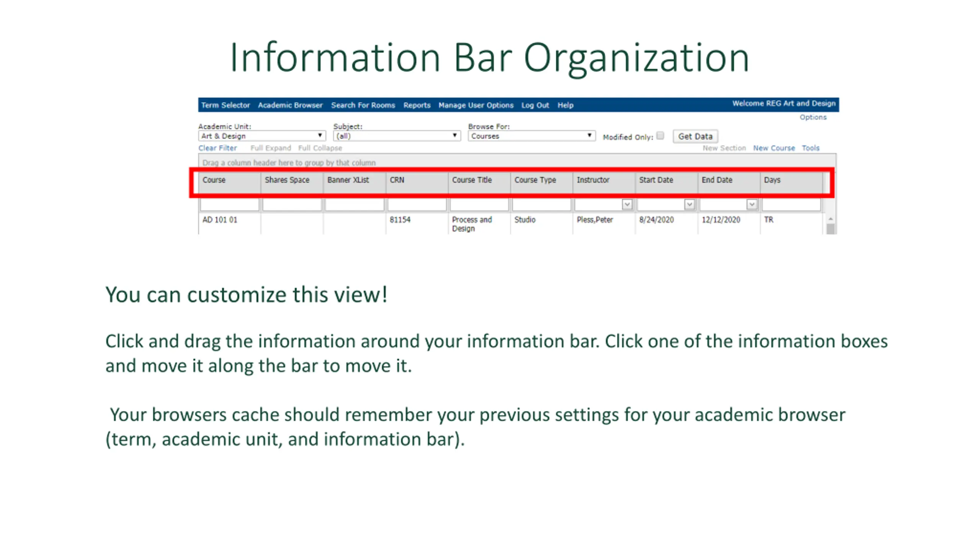
Task: Click the Clear Filter link
Action: tap(217, 148)
